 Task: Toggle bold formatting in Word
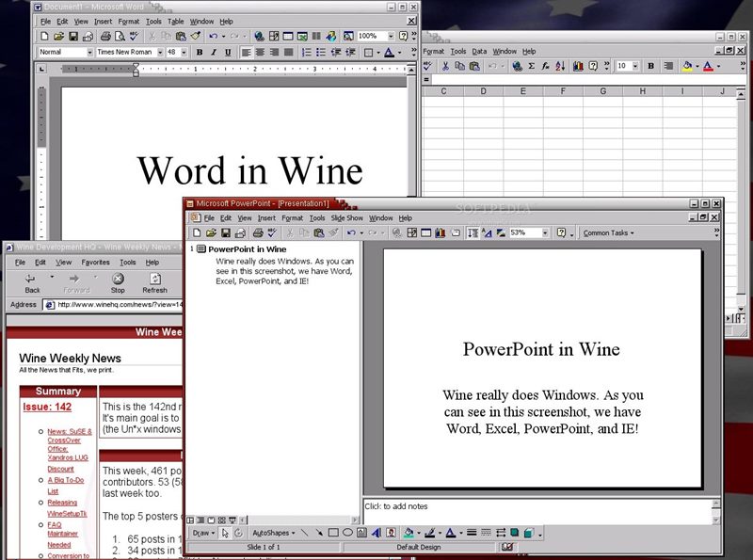pyautogui.click(x=199, y=52)
